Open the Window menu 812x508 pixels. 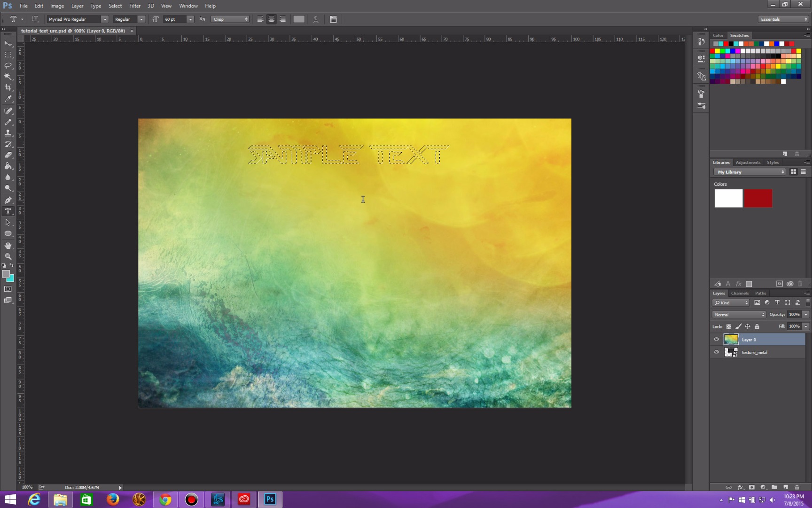188,6
